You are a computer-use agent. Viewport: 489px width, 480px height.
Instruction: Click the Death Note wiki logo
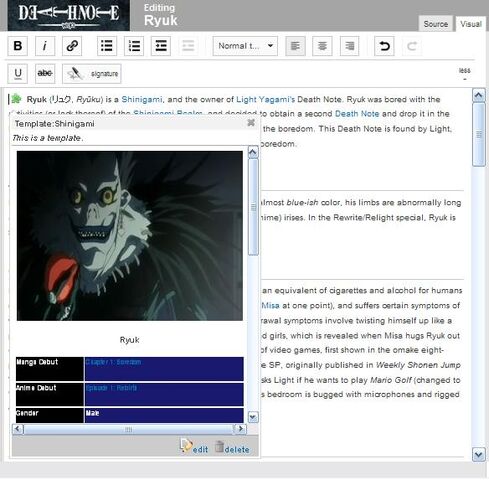click(69, 15)
